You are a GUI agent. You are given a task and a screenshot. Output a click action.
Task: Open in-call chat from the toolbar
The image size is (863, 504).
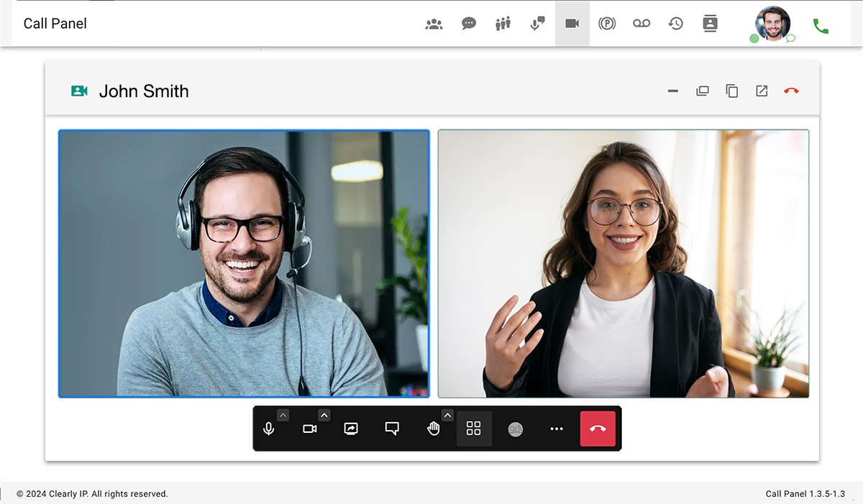pos(392,429)
